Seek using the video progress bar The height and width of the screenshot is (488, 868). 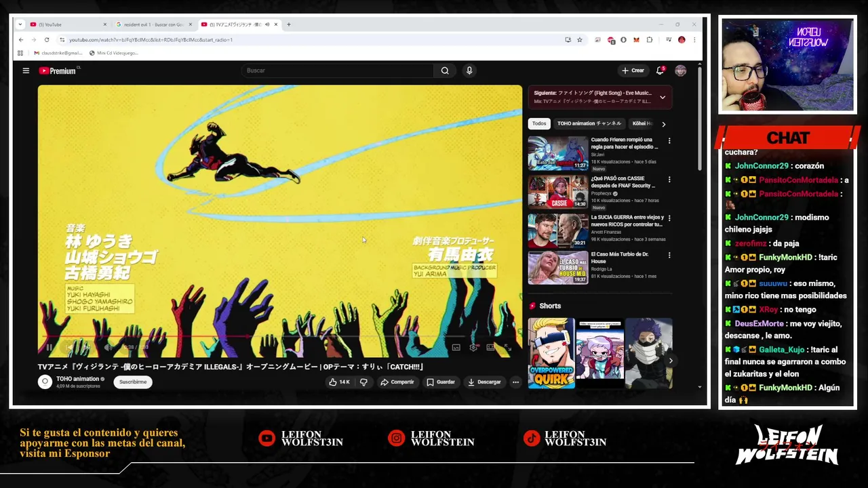point(279,337)
